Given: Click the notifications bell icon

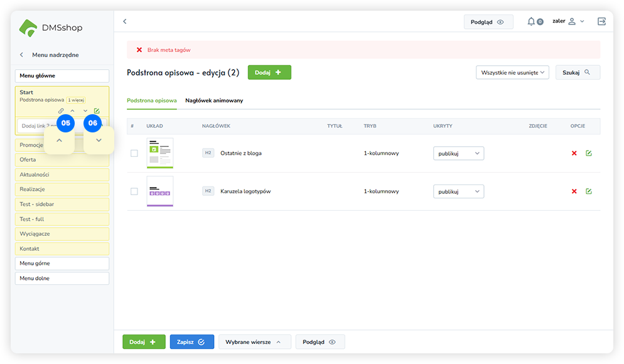Looking at the screenshot, I should 532,21.
